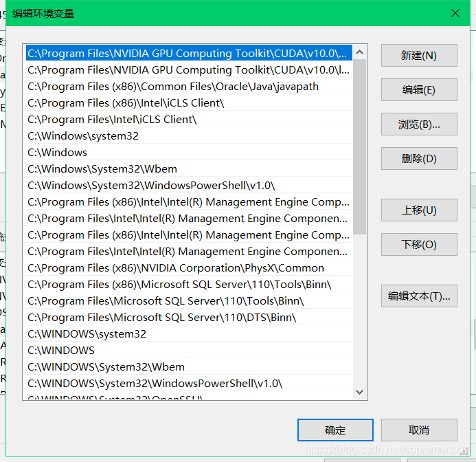The image size is (476, 462).
Task: Select C:\Windows\System32\WindowsPowerShell\v1.0\ entry
Action: [x=189, y=186]
